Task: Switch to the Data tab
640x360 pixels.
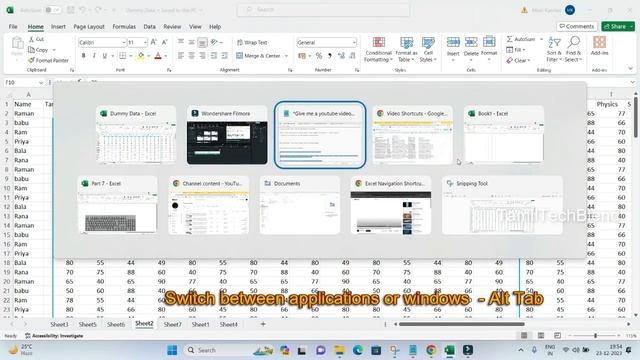Action: 149,27
